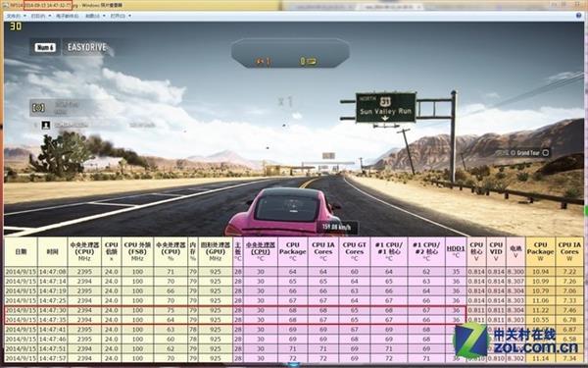Click the km/h speedometer readout
The height and width of the screenshot is (368, 588).
click(336, 228)
